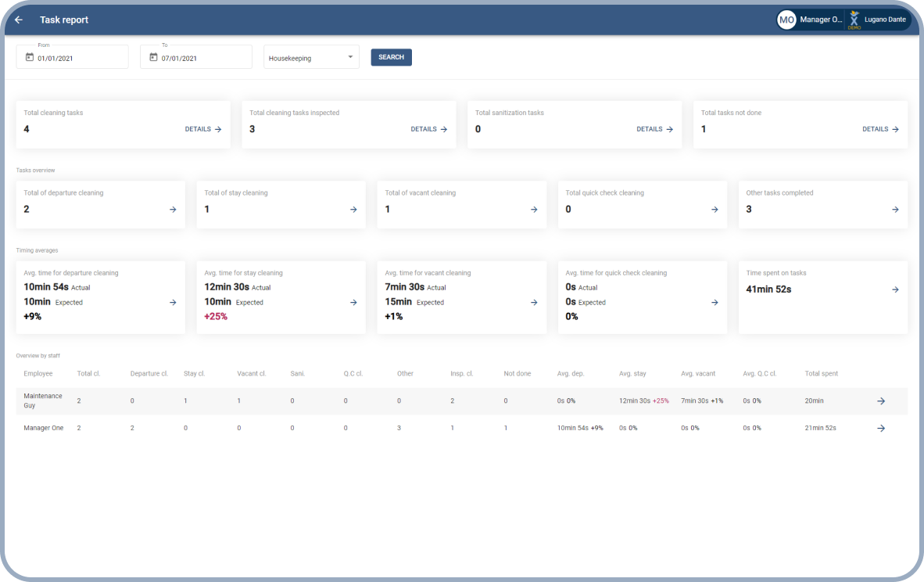
Task: Open DETAILS for total cleaning tasks
Action: 203,129
